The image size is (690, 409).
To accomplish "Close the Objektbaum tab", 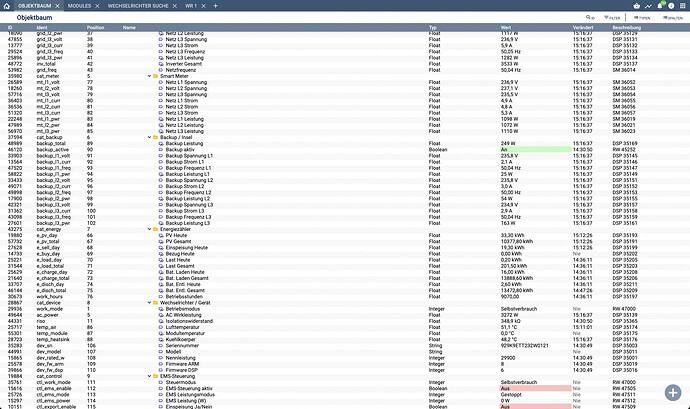I will 57,6.
